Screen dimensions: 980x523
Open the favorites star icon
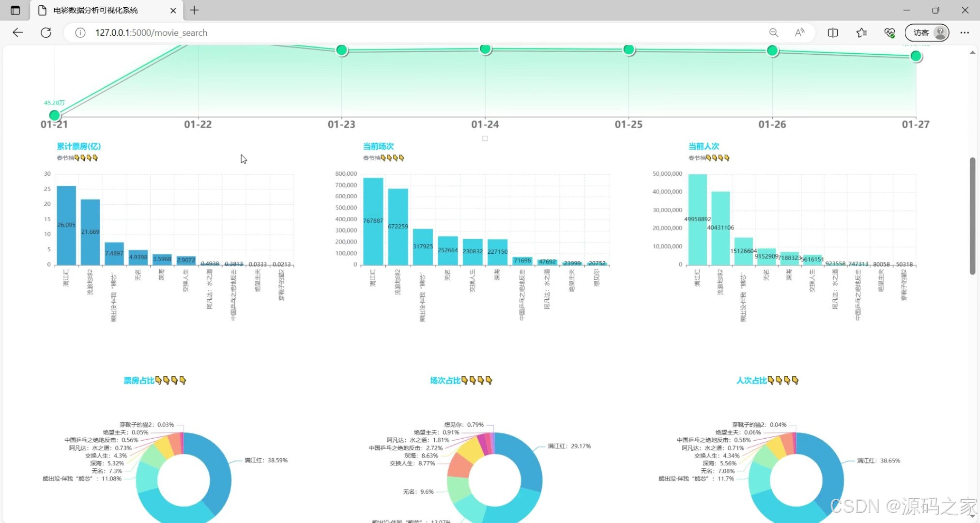pyautogui.click(x=861, y=32)
